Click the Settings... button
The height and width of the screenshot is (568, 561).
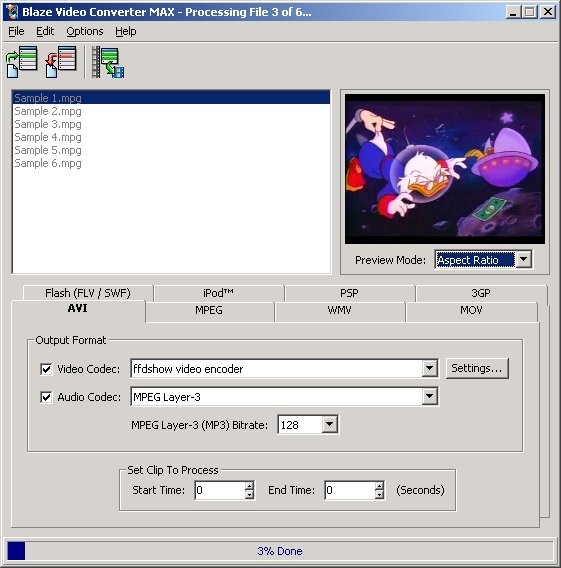(477, 368)
